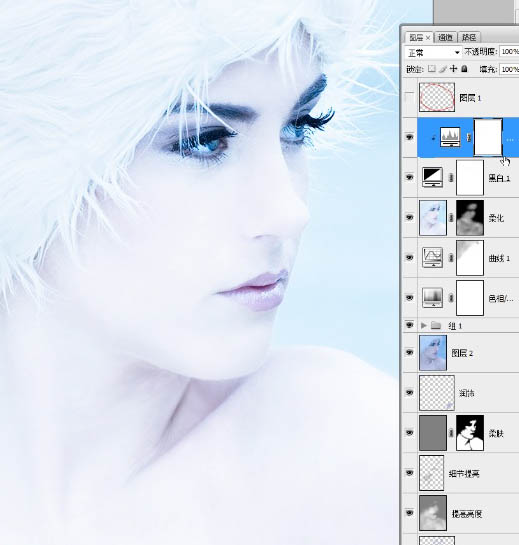The image size is (519, 545).
Task: Hide the 柔肤 layer
Action: coord(409,432)
